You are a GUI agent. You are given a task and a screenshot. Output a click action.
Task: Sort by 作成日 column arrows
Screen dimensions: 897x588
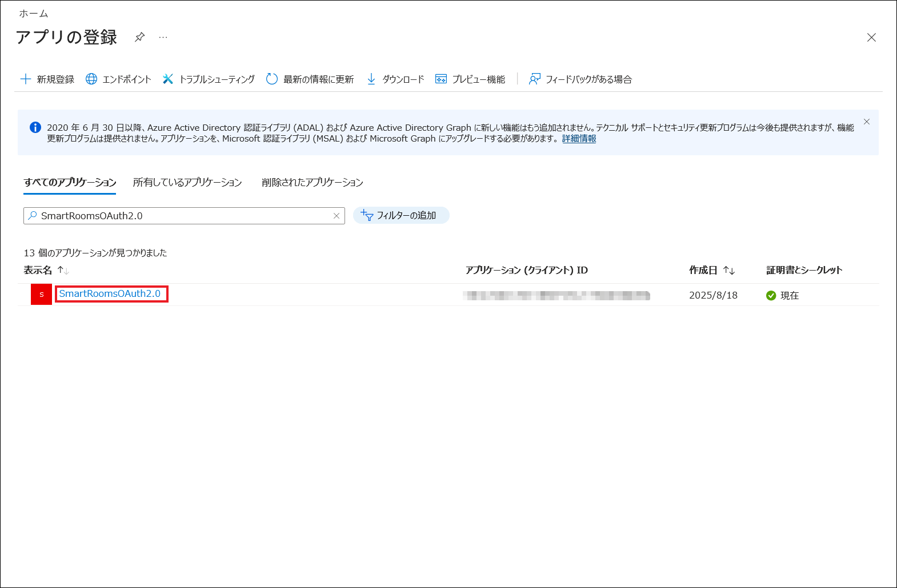[728, 270]
